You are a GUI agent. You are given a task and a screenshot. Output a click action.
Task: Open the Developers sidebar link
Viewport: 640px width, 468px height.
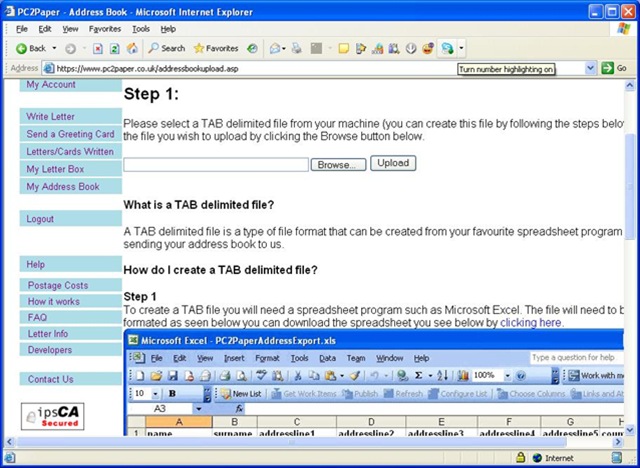(x=50, y=350)
